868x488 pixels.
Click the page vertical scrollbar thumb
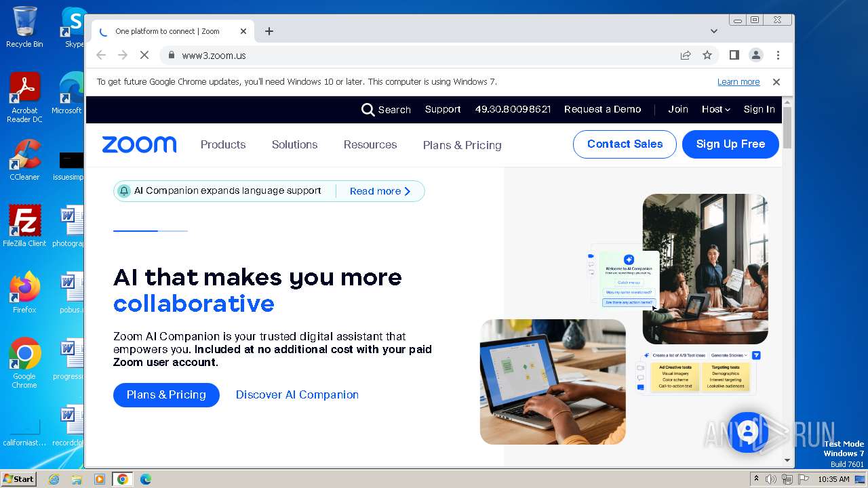787,127
